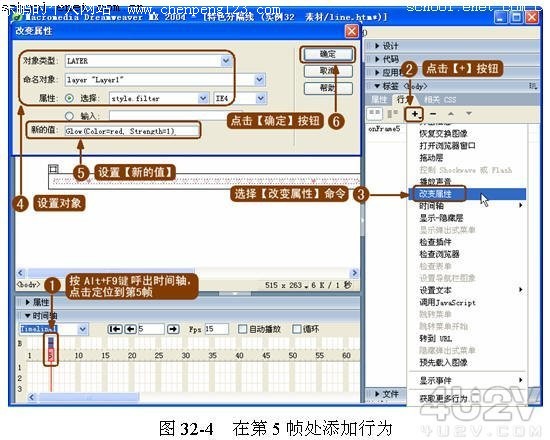Image resolution: width=550 pixels, height=440 pixels.
Task: Choose 显示-隐藏层 menu item
Action: point(441,218)
